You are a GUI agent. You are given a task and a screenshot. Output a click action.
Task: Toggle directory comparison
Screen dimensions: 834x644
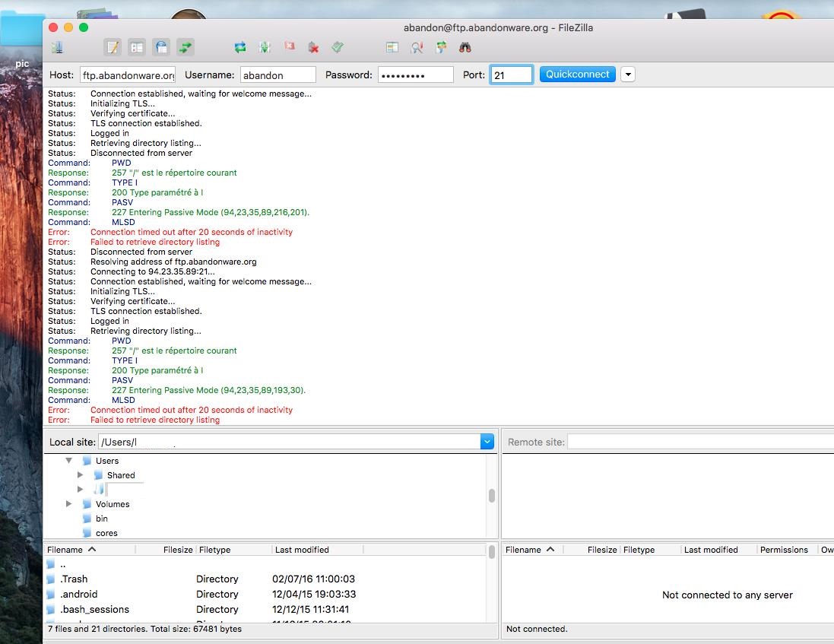[417, 47]
